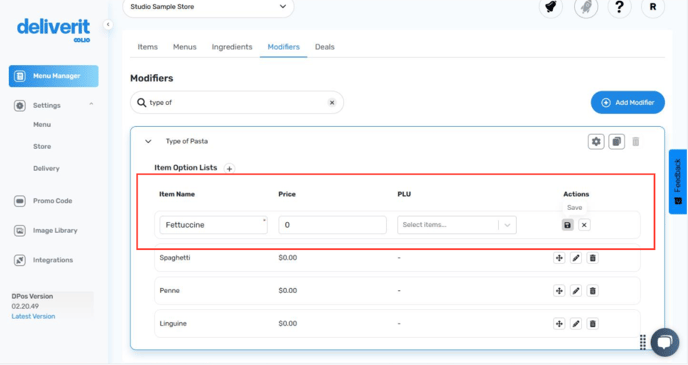Edit the Linguine item
The image size is (688, 365).
[576, 324]
